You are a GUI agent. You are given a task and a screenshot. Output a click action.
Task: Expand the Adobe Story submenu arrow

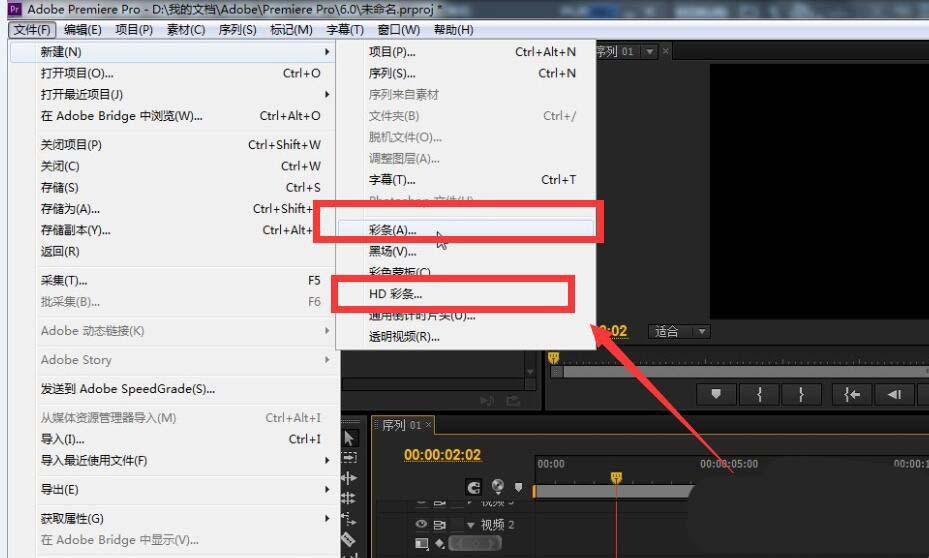326,360
